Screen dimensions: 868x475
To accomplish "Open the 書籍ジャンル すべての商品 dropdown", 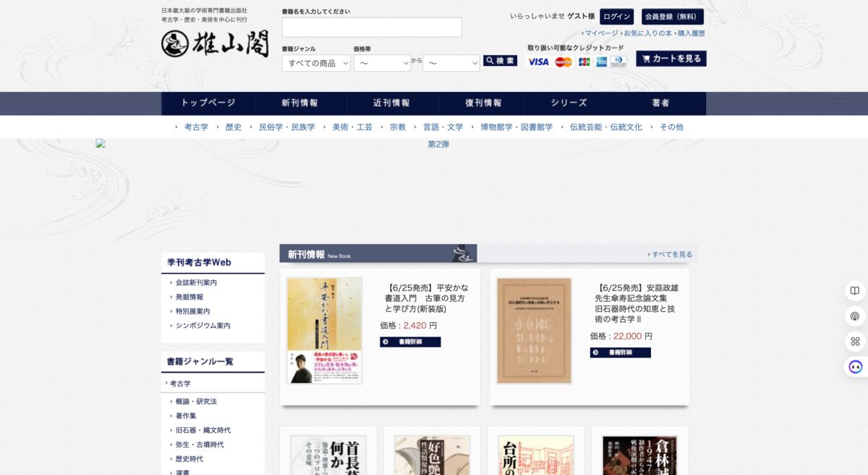I will click(316, 63).
